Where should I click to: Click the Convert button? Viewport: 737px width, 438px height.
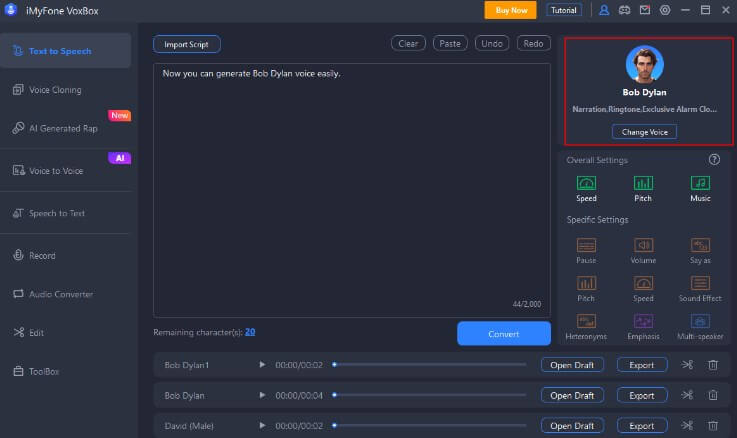coord(504,334)
